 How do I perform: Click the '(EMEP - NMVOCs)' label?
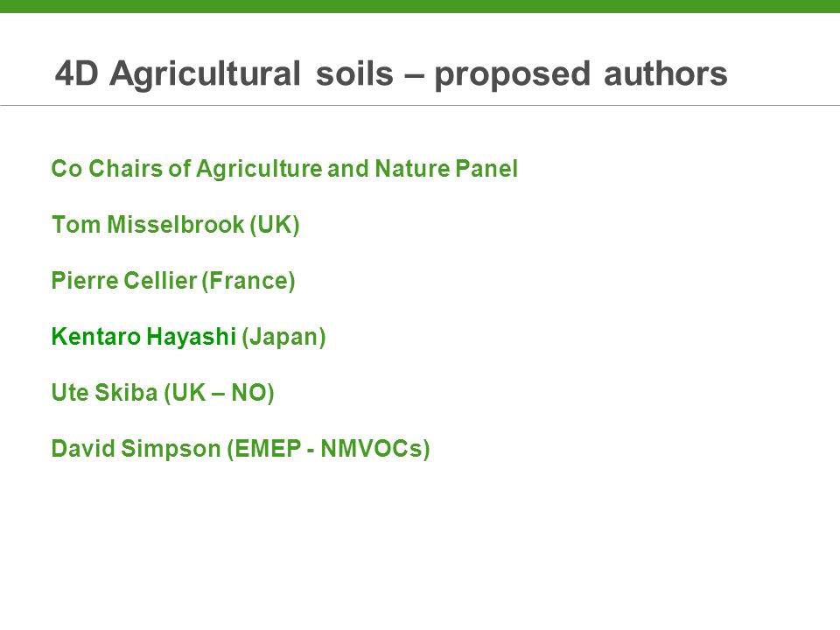click(x=328, y=449)
